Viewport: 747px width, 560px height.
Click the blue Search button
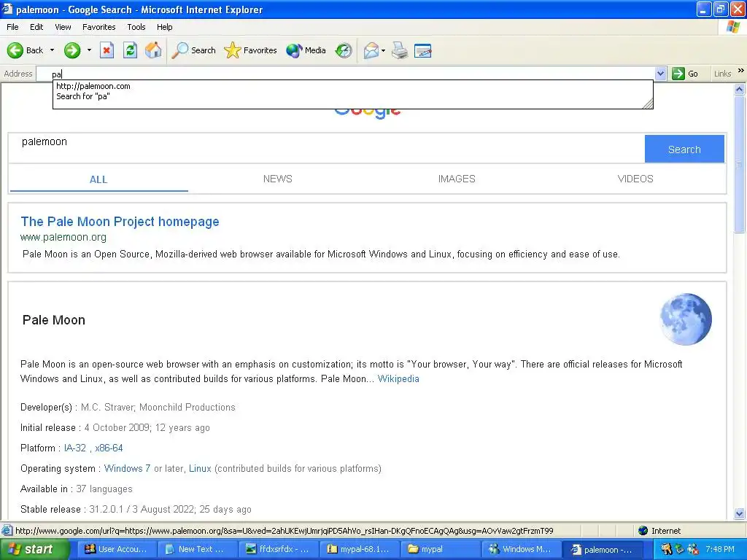(x=684, y=149)
